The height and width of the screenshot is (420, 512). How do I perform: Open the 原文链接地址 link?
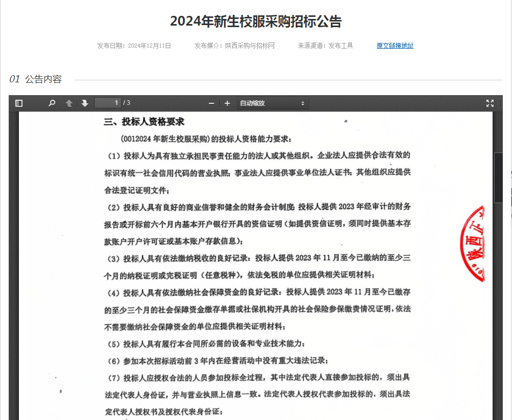pyautogui.click(x=395, y=46)
